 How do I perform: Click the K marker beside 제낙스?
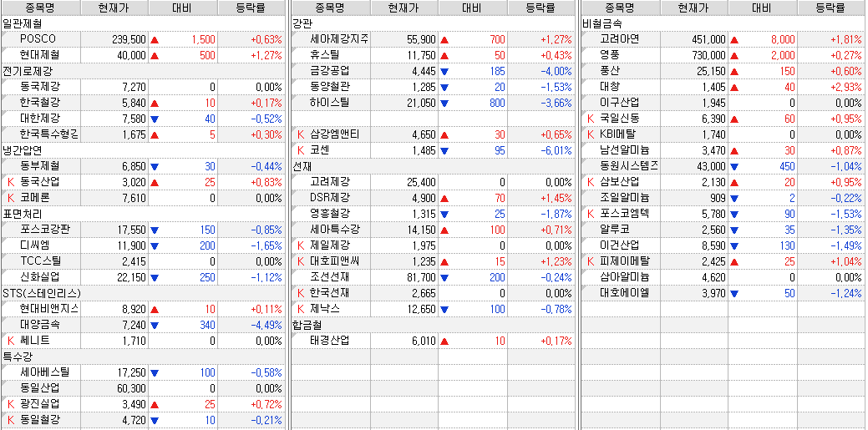(301, 309)
